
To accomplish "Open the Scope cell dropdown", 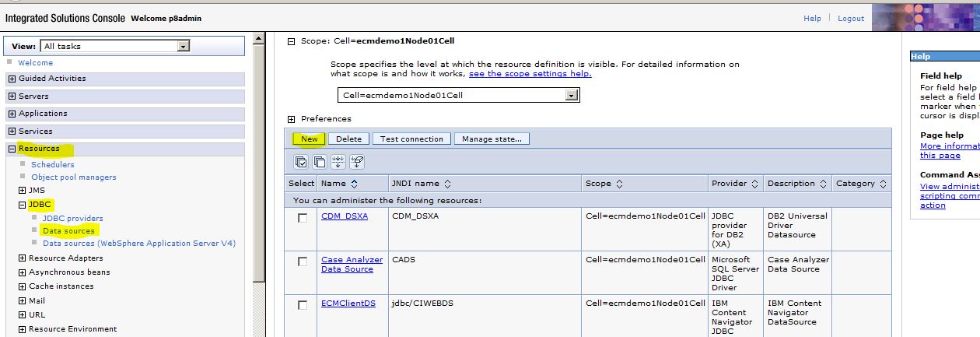I will pos(572,95).
